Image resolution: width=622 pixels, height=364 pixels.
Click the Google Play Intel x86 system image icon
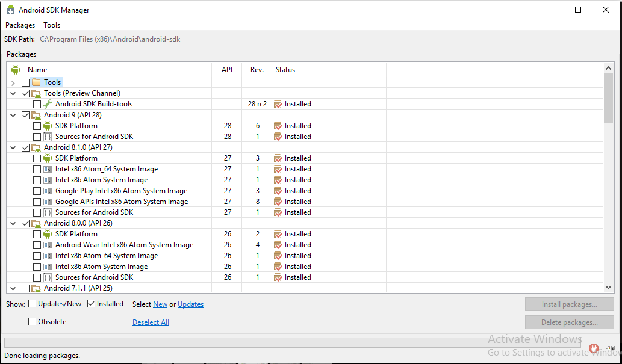48,191
